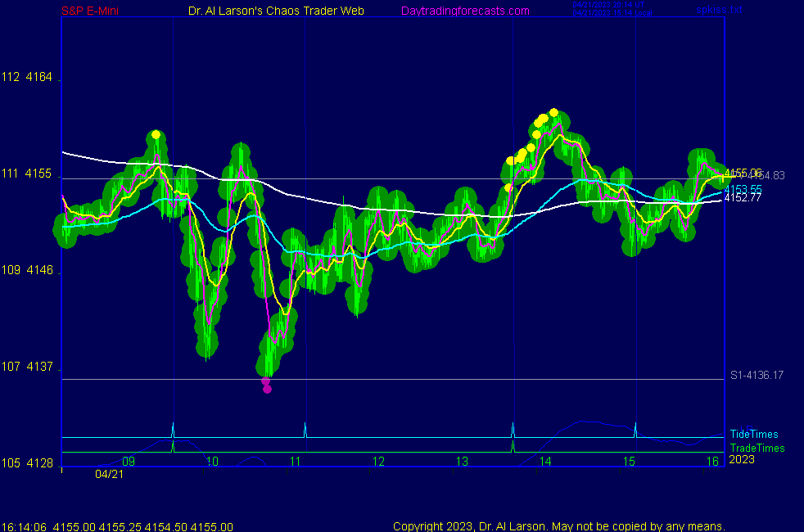
Task: Click the "112 4164" price axis label
Action: coord(27,77)
